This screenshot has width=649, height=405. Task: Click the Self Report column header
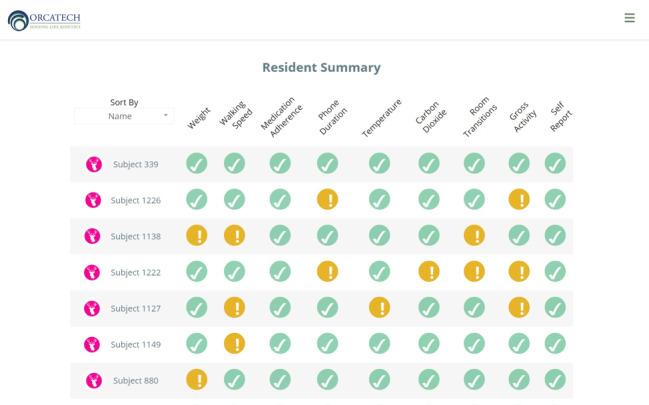[561, 117]
